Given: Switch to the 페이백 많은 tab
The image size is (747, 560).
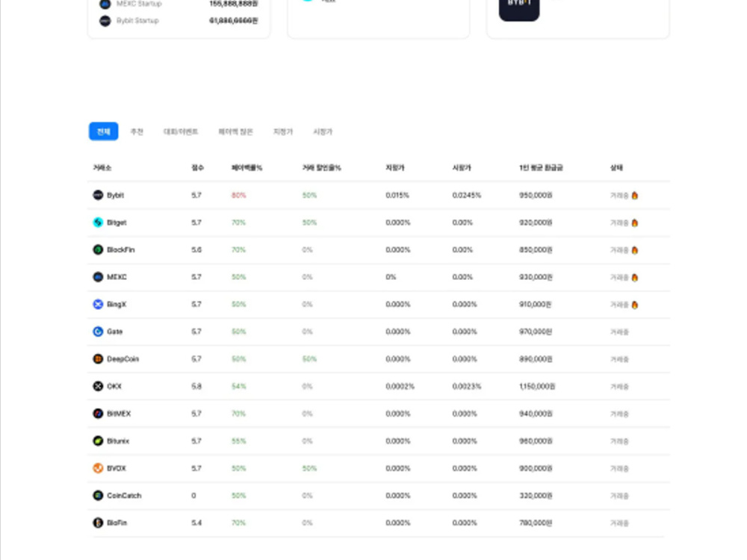Looking at the screenshot, I should tap(235, 131).
